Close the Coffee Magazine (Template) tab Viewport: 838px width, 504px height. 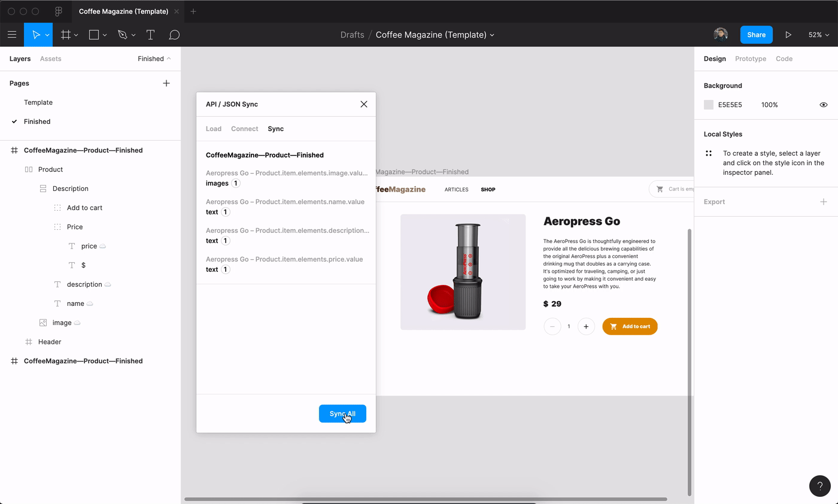coord(176,11)
